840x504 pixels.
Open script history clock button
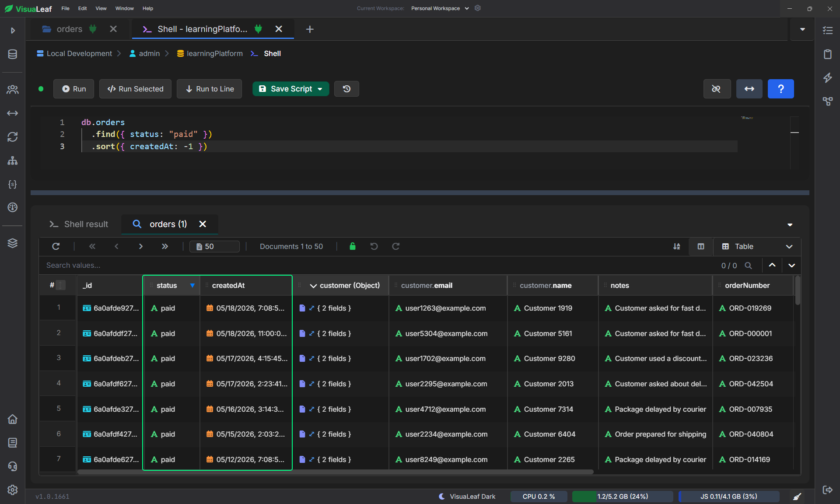click(x=346, y=89)
